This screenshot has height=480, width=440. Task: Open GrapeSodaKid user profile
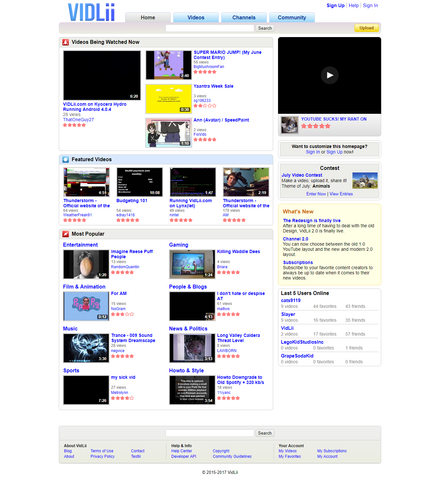pos(297,356)
